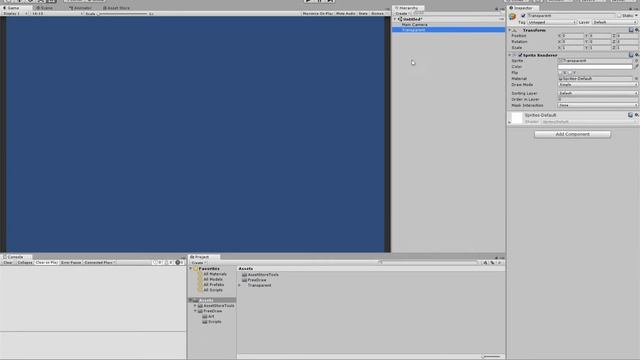
Task: Start play mode with the Play button
Action: [x=309, y=1]
